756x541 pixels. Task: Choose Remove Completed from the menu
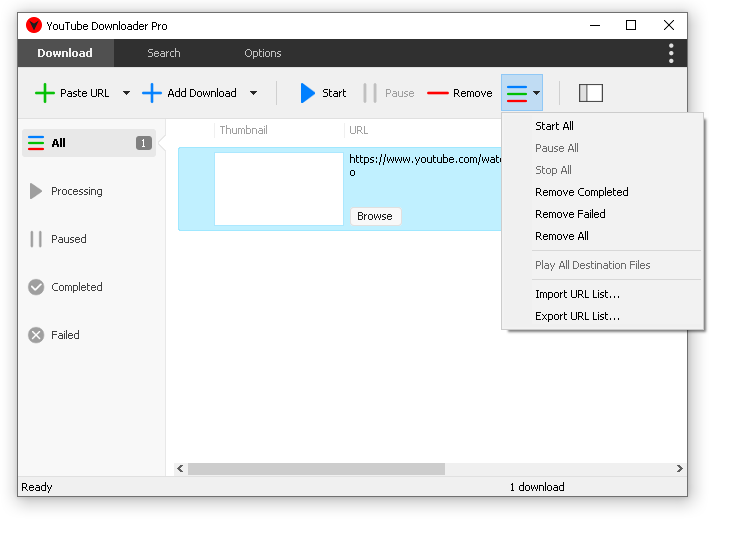603,192
